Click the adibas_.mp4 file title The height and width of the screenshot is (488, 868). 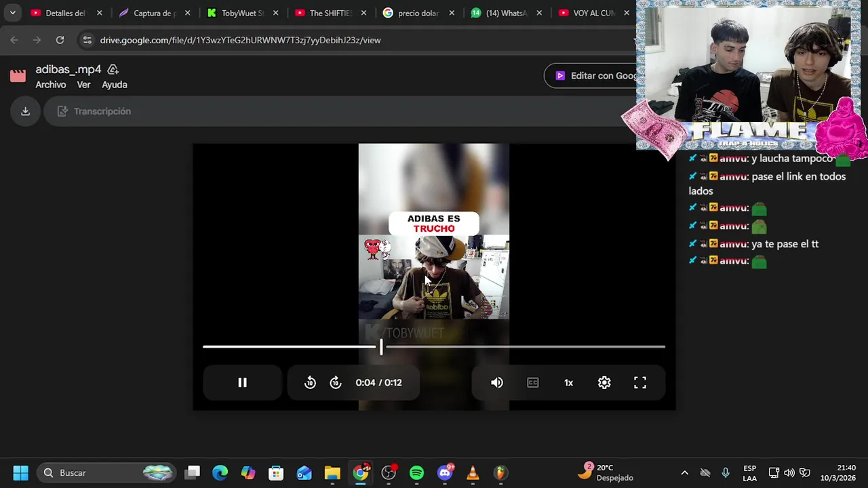pyautogui.click(x=68, y=69)
